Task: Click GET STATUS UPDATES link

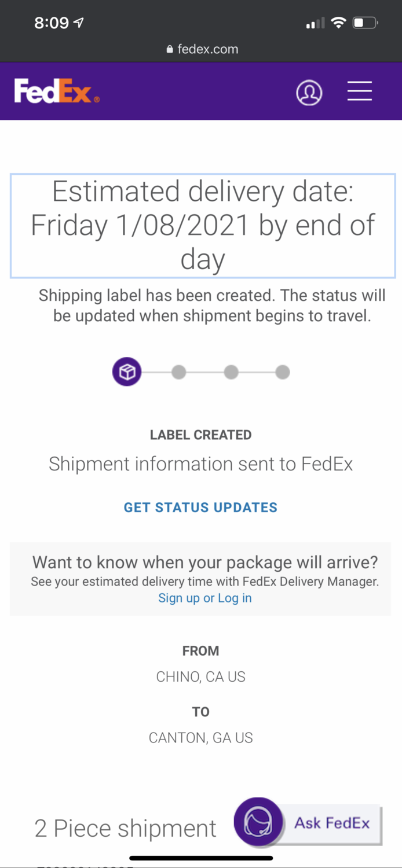Action: [200, 507]
